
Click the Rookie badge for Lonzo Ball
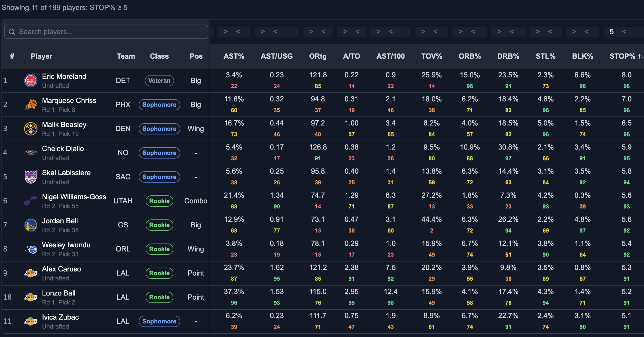click(x=159, y=297)
